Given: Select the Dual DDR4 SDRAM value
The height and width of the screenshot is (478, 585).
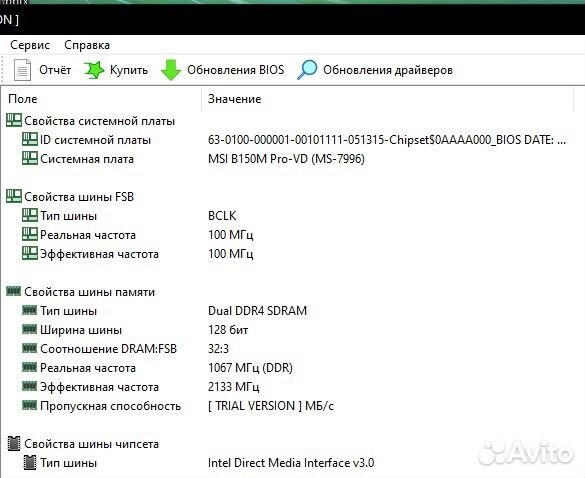Looking at the screenshot, I should coord(257,311).
